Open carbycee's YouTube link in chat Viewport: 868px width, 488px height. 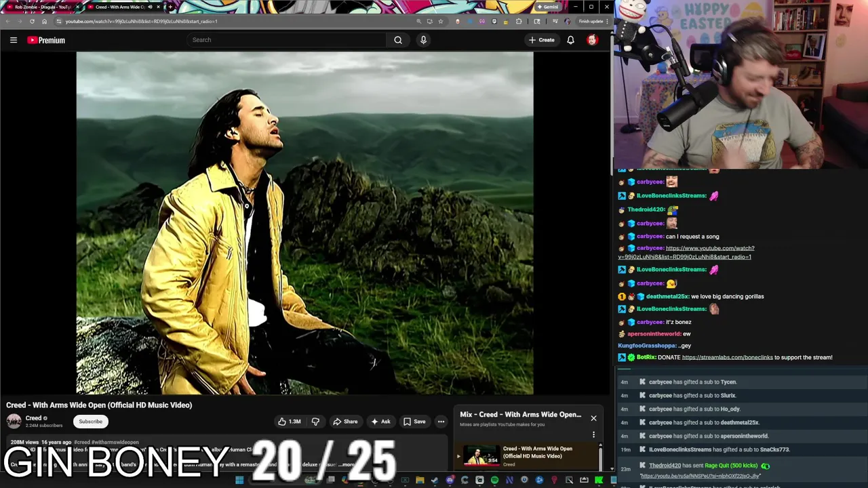click(x=686, y=252)
